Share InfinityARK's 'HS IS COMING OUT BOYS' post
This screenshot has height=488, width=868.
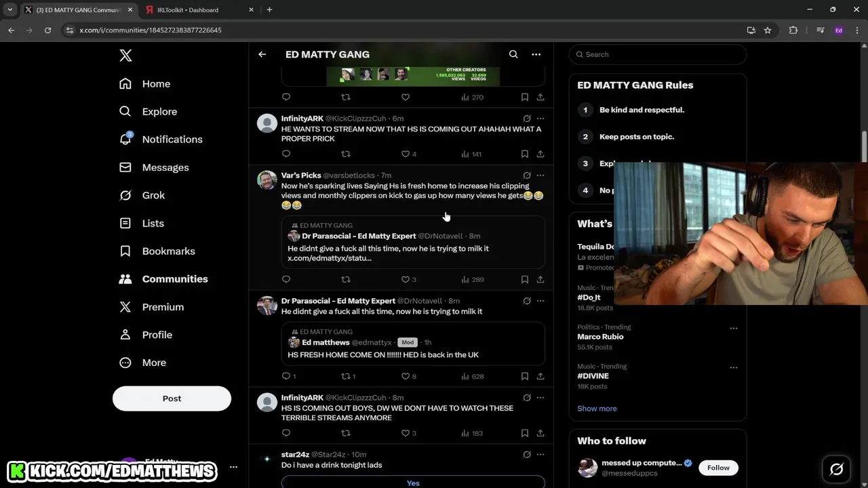click(x=540, y=433)
